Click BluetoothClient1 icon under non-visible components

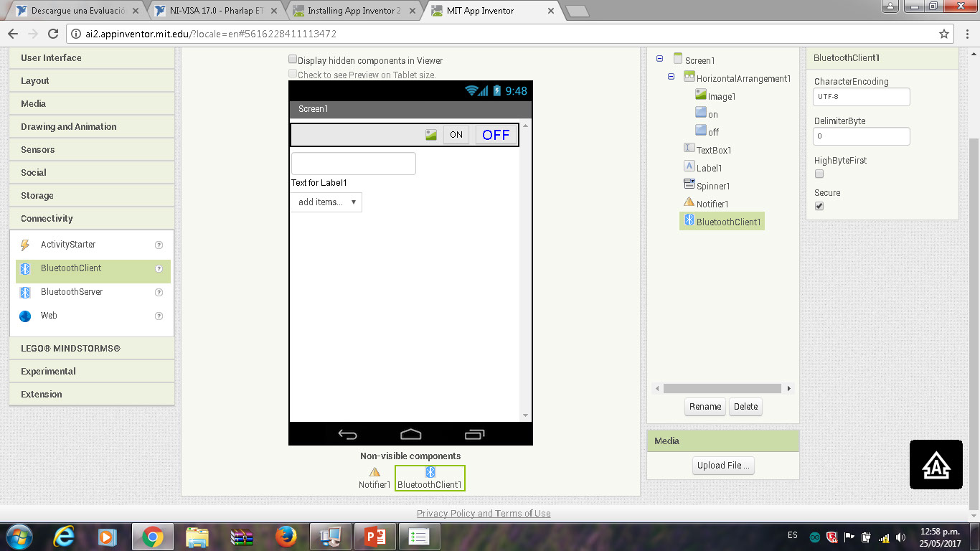(x=430, y=472)
